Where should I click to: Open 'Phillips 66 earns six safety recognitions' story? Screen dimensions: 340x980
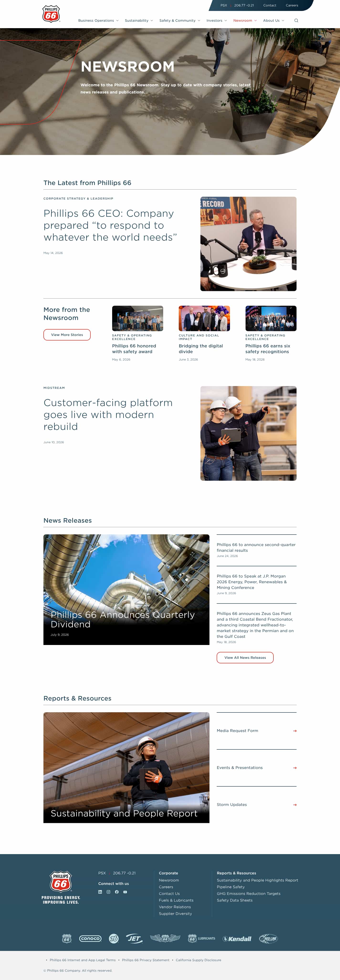click(268, 348)
